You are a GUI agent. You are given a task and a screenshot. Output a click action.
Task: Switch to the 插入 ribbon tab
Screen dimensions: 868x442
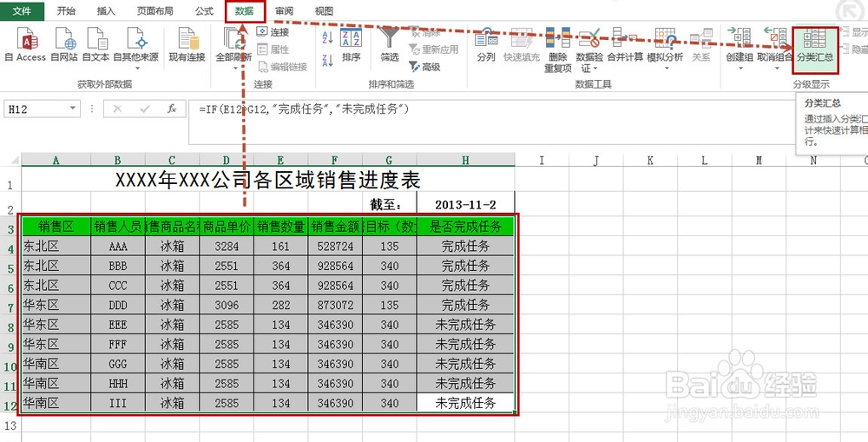[x=106, y=10]
